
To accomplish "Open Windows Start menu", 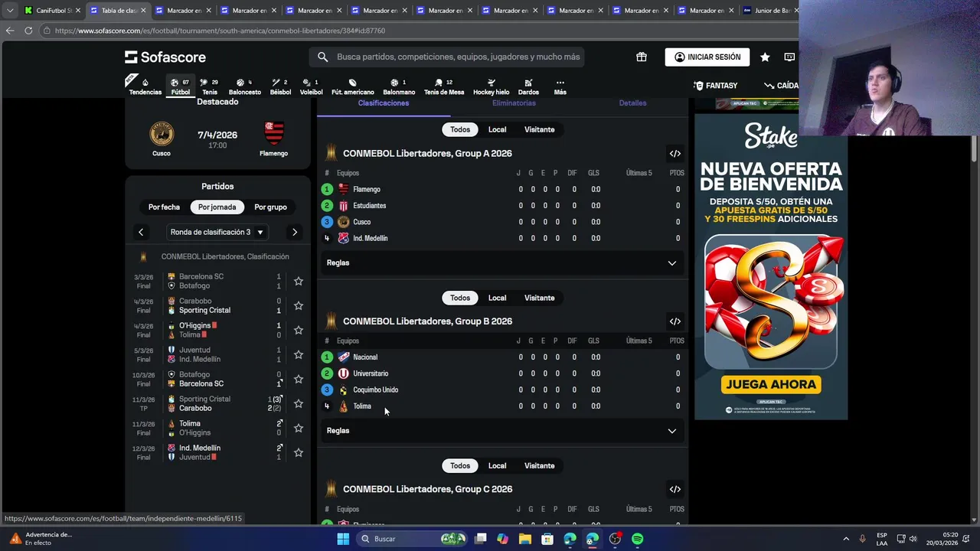I will pyautogui.click(x=344, y=539).
